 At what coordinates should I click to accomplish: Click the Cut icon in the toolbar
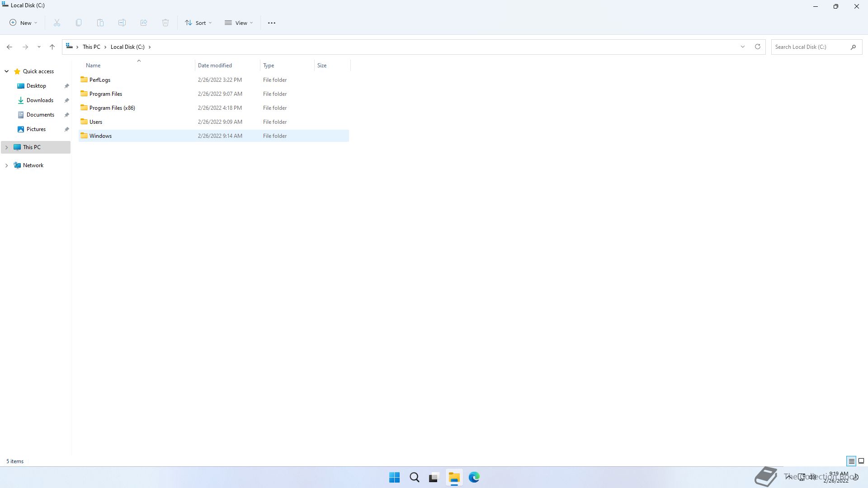coord(57,23)
